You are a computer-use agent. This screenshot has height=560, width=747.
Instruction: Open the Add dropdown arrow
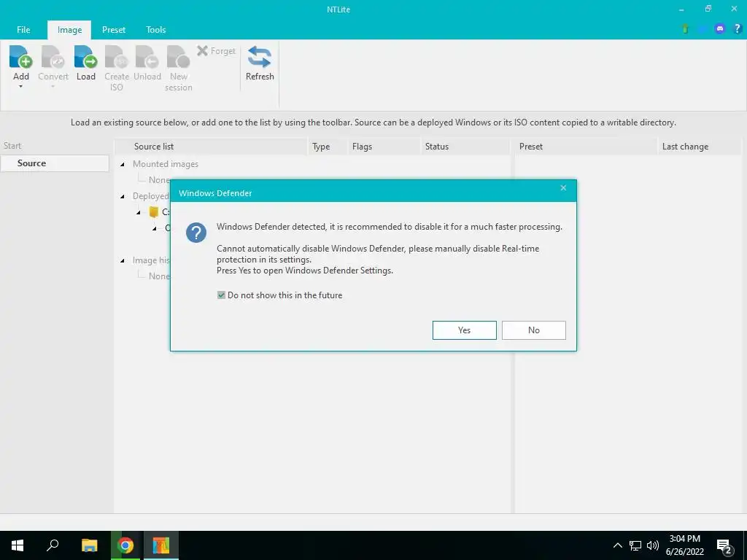click(x=21, y=87)
